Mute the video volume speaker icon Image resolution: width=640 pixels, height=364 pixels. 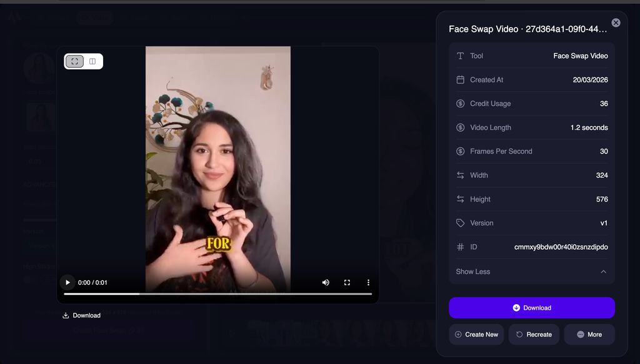click(326, 282)
